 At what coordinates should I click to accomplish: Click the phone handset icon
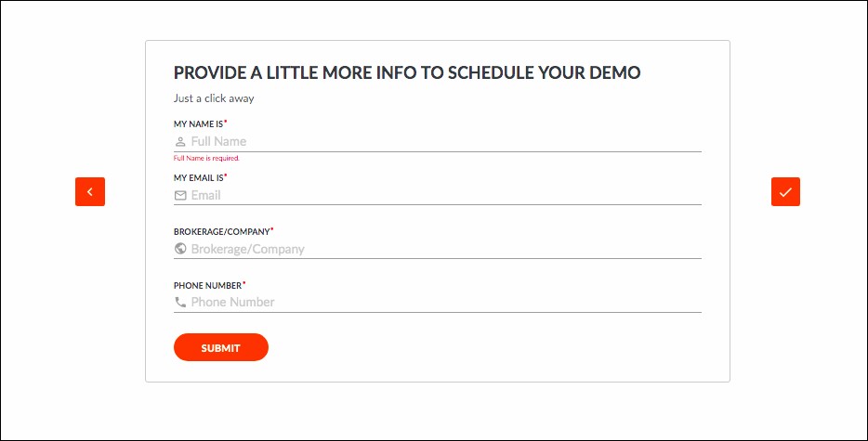(180, 302)
